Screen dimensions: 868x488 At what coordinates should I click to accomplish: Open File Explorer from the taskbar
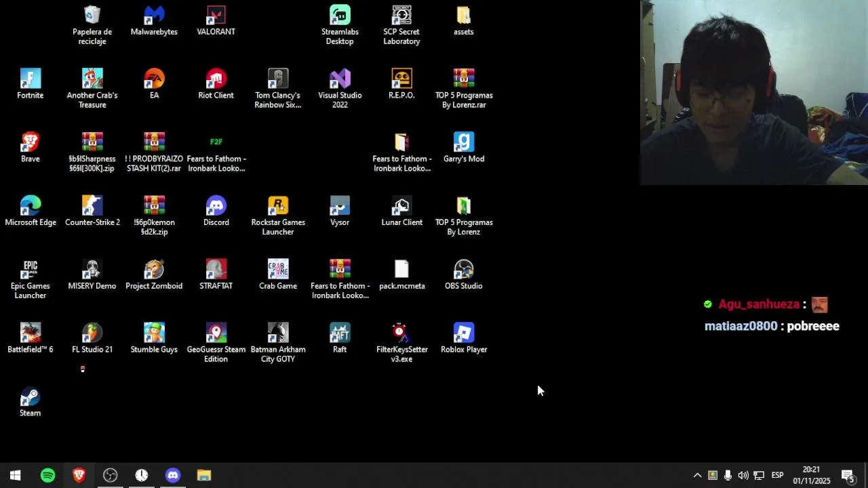(204, 476)
